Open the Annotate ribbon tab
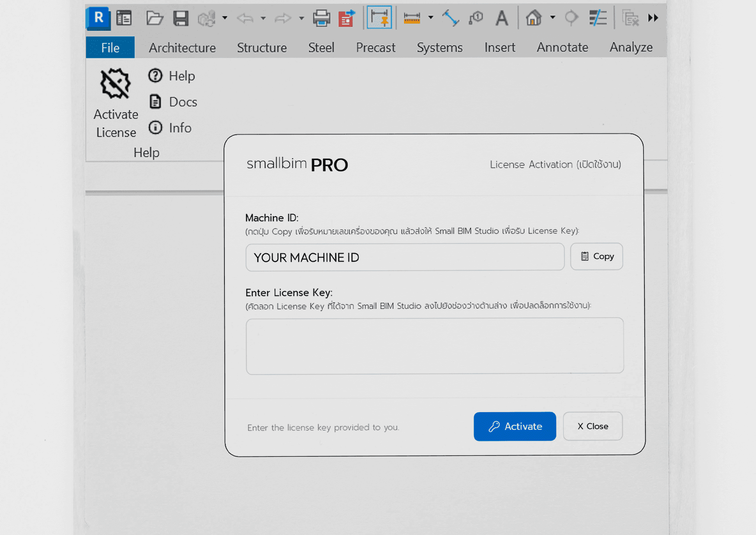The width and height of the screenshot is (756, 535). pos(562,48)
